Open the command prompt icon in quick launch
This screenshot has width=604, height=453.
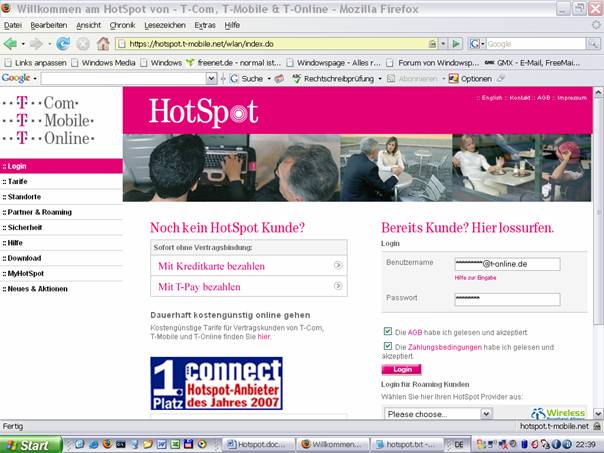coord(121,444)
